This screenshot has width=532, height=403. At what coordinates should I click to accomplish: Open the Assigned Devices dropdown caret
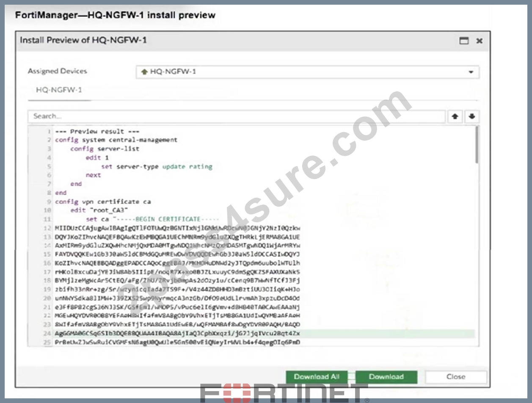click(471, 72)
